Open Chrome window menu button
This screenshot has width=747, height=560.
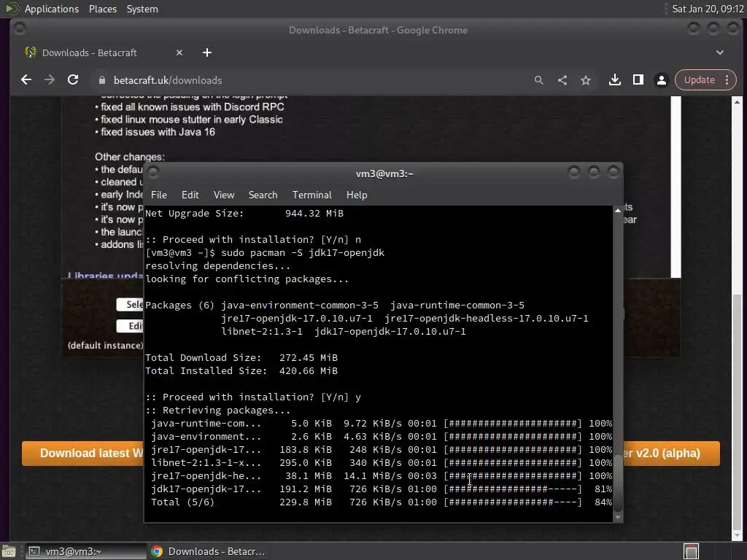[20, 28]
